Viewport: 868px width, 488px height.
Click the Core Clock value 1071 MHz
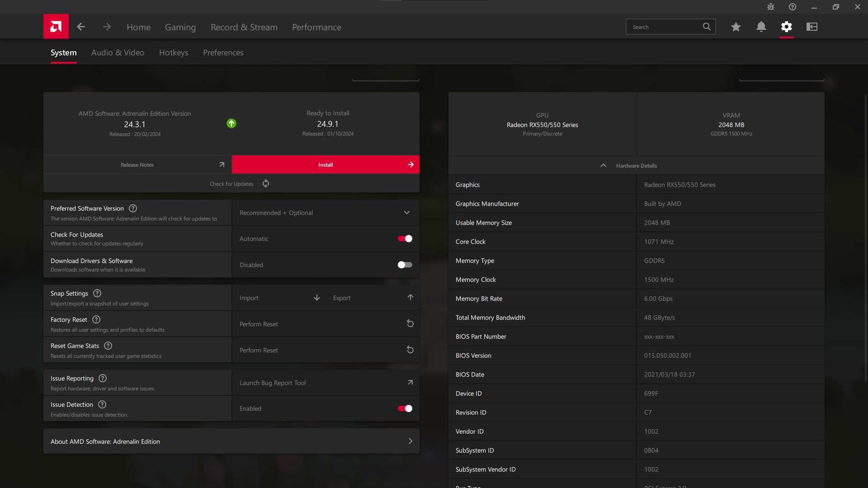tap(659, 242)
